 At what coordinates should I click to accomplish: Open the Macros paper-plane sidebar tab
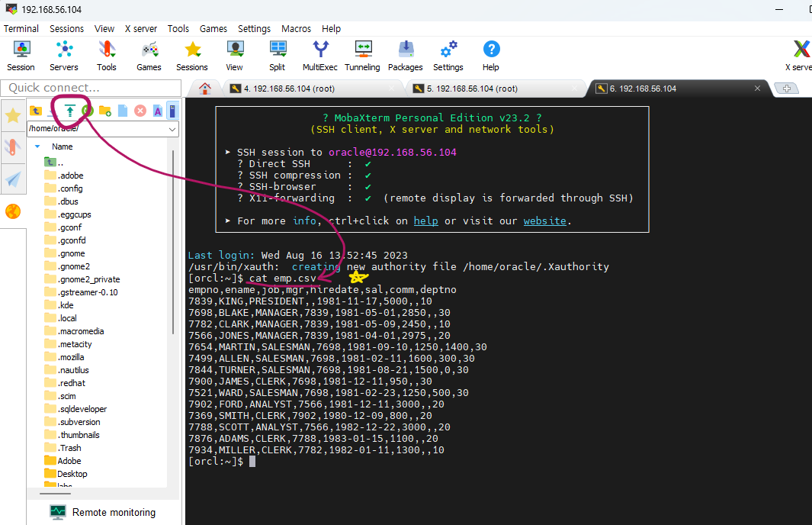coord(13,179)
